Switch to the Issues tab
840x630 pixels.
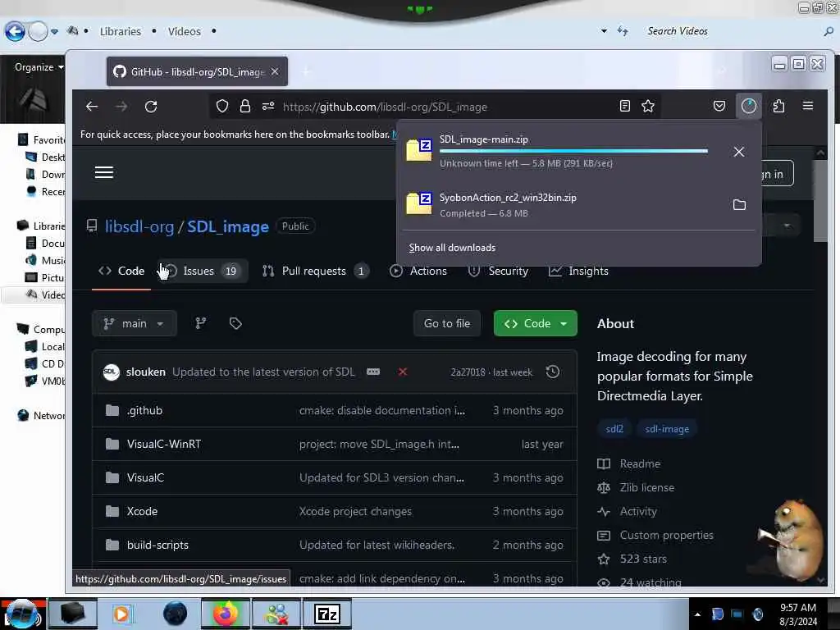pos(202,271)
